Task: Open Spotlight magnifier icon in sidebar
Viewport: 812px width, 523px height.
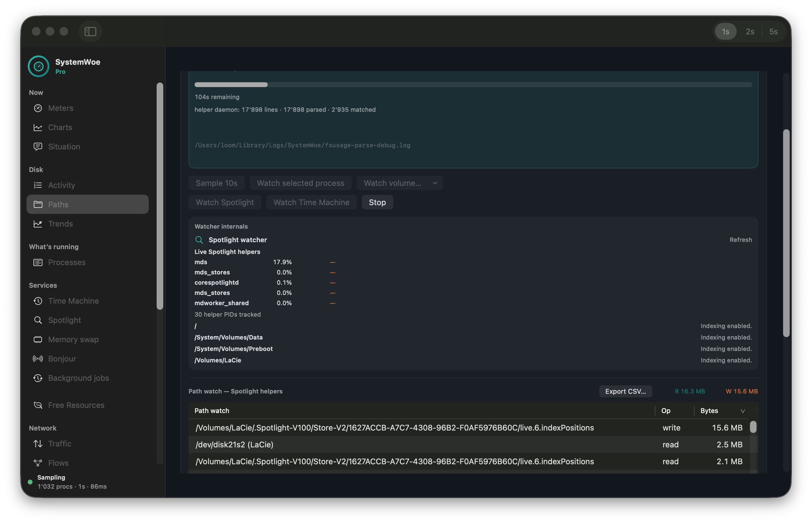Action: (38, 320)
